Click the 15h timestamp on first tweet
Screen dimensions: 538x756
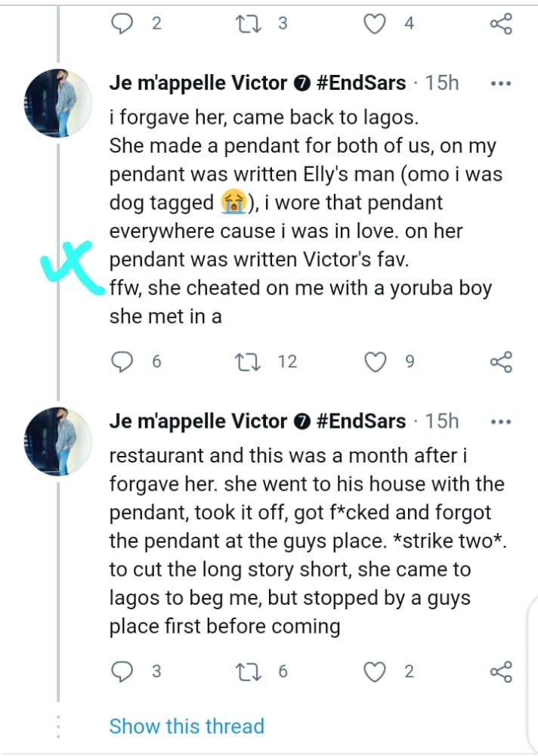442,83
